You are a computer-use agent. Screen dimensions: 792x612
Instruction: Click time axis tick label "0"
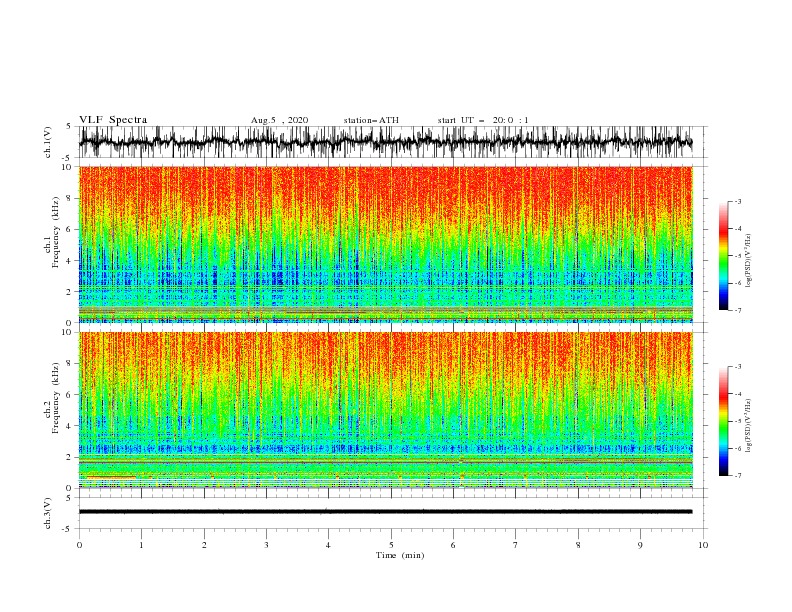pyautogui.click(x=79, y=545)
